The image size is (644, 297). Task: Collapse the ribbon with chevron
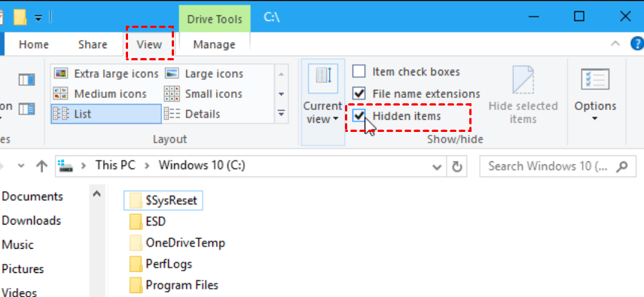click(615, 44)
